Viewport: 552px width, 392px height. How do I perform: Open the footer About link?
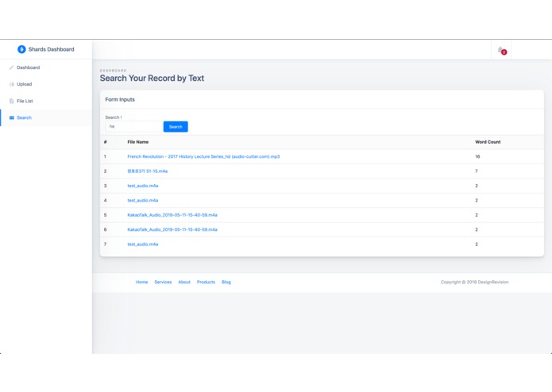184,282
